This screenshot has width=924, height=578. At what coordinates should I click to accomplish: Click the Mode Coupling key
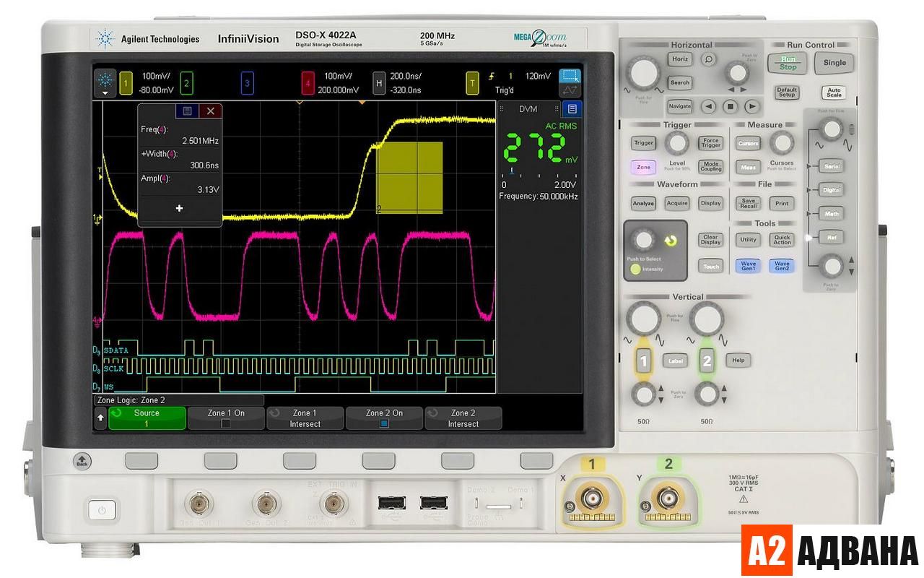point(711,167)
